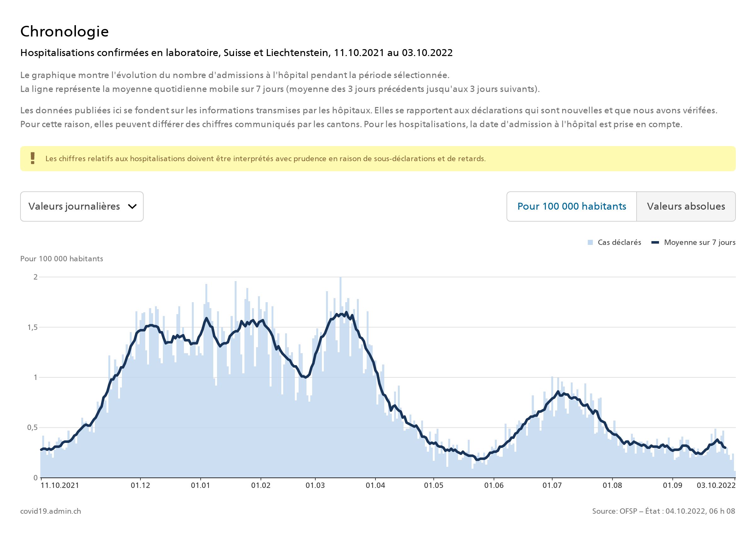Viewport: 756px width, 537px height.
Task: Select the 01.03 date label on the axis
Action: (x=315, y=485)
